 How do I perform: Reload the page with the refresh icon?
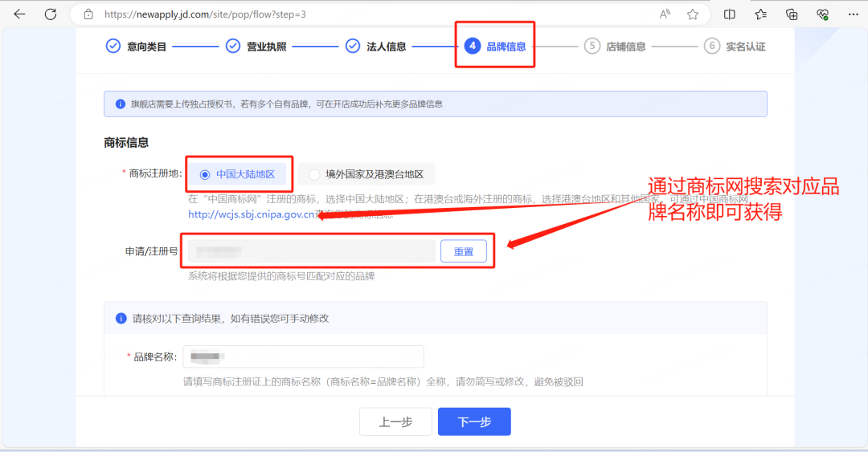pos(51,14)
